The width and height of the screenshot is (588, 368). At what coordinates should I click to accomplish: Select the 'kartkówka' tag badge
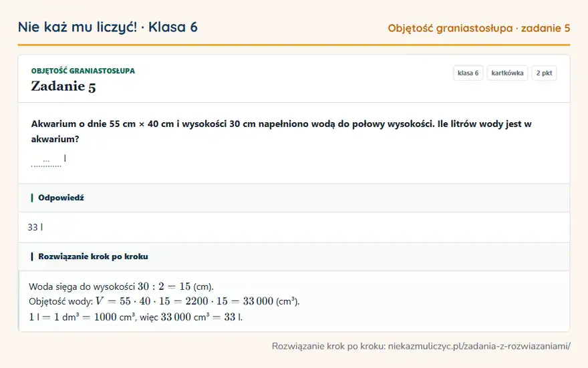pyautogui.click(x=507, y=73)
